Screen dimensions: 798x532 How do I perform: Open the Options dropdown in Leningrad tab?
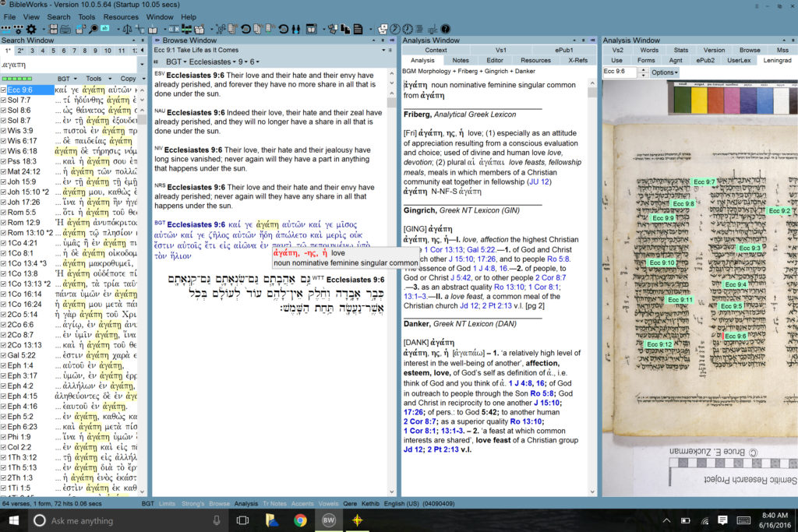point(665,72)
